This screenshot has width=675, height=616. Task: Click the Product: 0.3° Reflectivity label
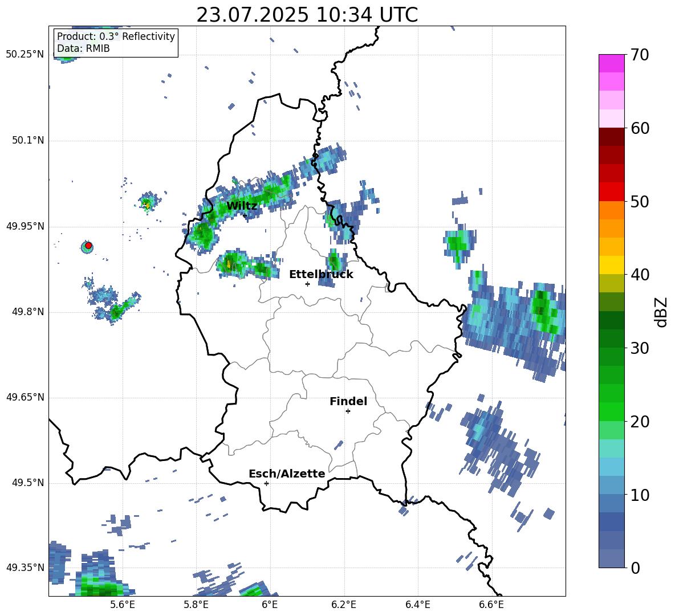click(116, 36)
